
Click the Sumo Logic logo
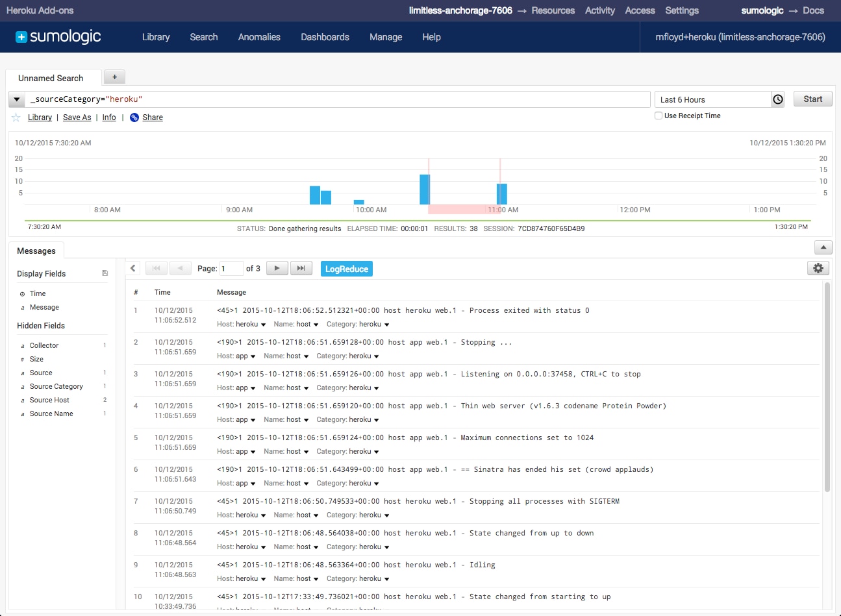58,37
